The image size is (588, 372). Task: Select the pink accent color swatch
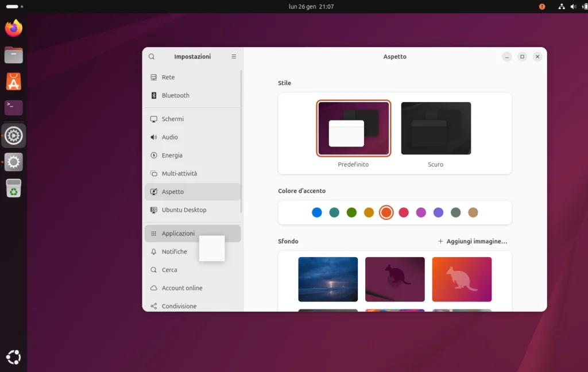[421, 212]
